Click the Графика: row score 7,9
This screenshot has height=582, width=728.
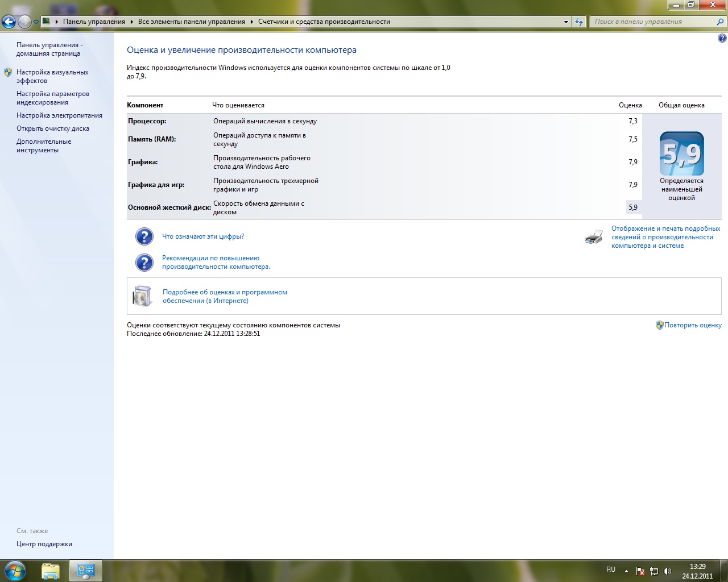point(633,162)
